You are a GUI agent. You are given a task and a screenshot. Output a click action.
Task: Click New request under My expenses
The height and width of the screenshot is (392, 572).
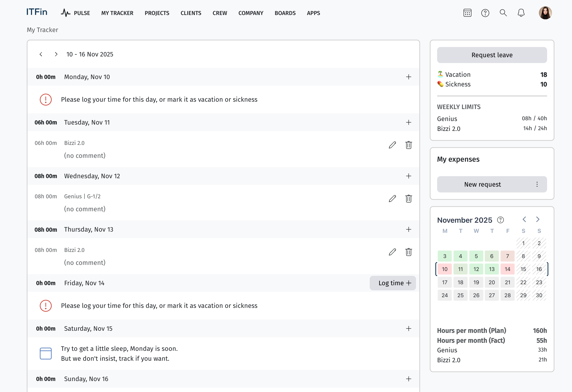[482, 184]
